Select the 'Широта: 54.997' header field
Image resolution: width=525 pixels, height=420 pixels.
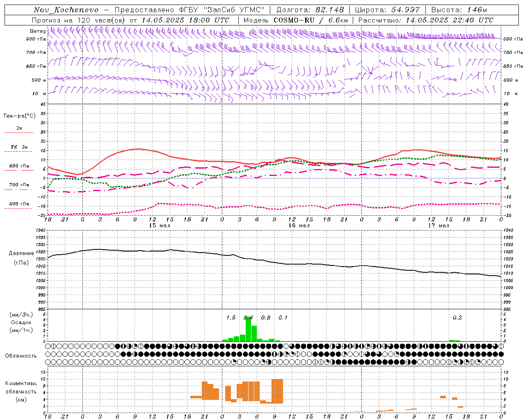click(388, 10)
